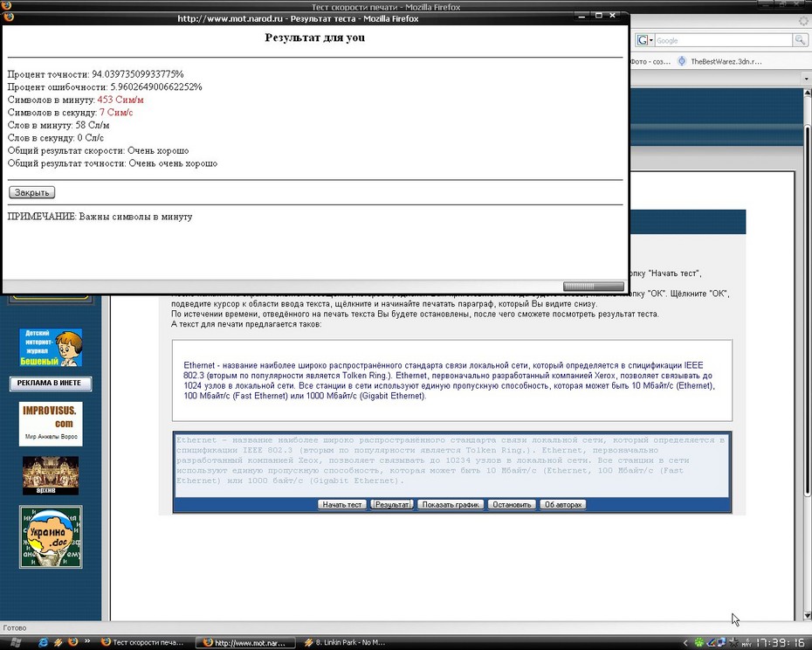Screen dimensions: 812x650
Task: Switch to Linkin Park Winamp taskbar item
Action: (347, 642)
